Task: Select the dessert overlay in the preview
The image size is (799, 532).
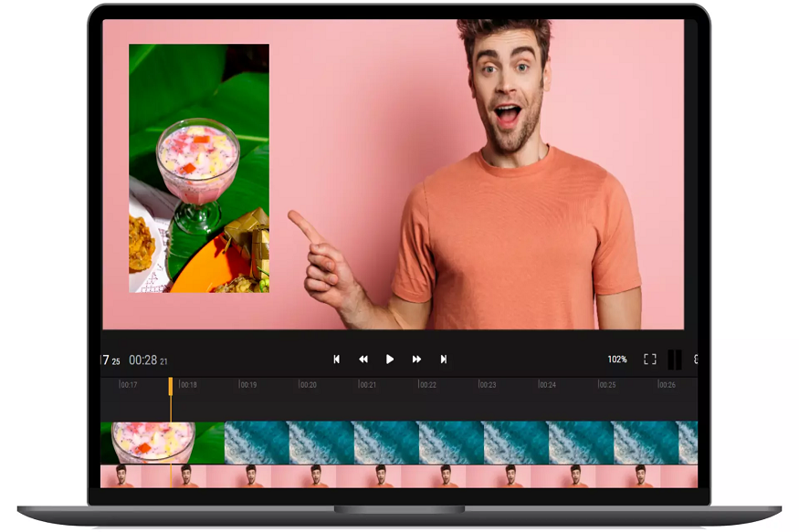Action: [x=199, y=169]
